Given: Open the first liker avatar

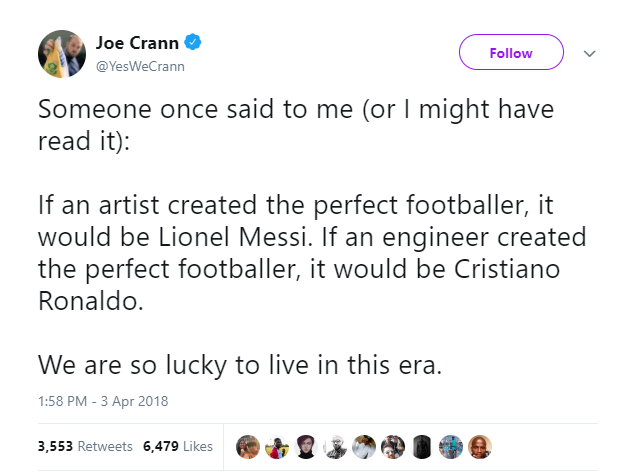Looking at the screenshot, I should tap(247, 445).
